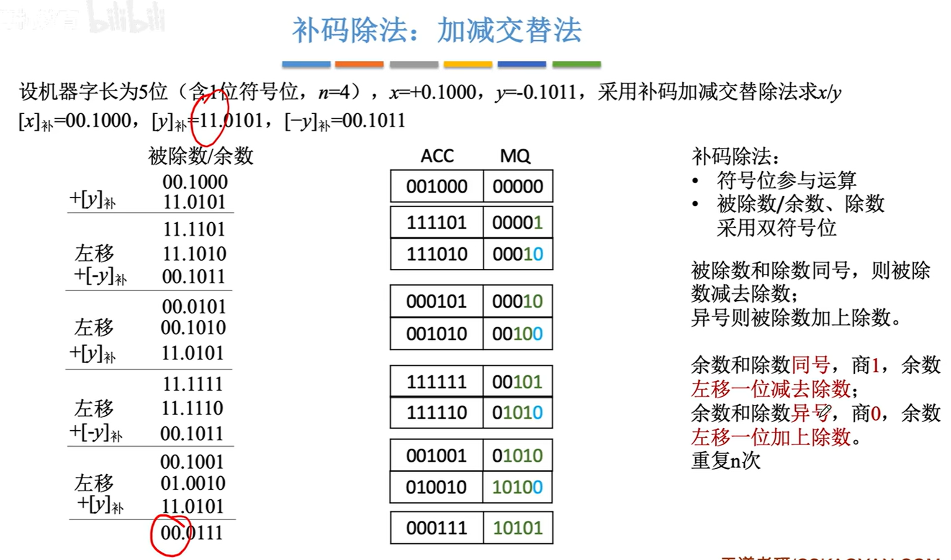Click the final MQ cell 10101
This screenshot has width=951, height=560.
click(x=517, y=528)
